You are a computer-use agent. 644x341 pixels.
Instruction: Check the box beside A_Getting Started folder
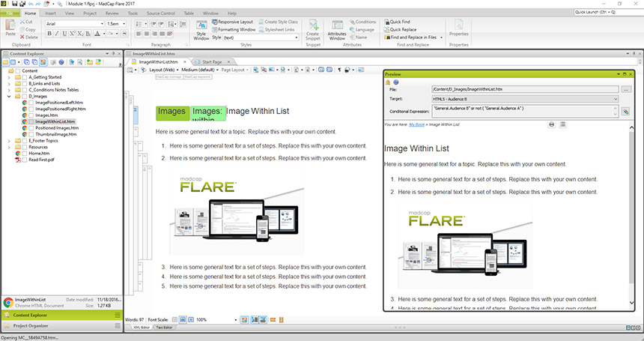[25, 77]
